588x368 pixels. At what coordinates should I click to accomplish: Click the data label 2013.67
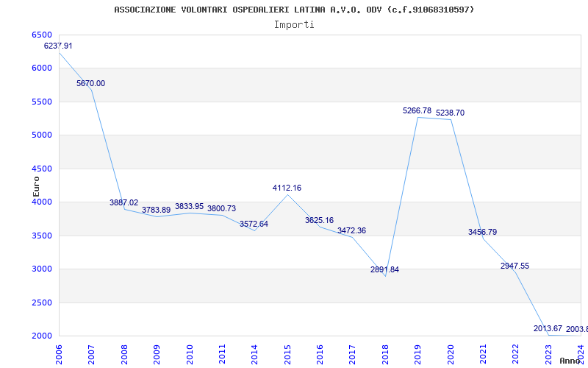tap(548, 329)
